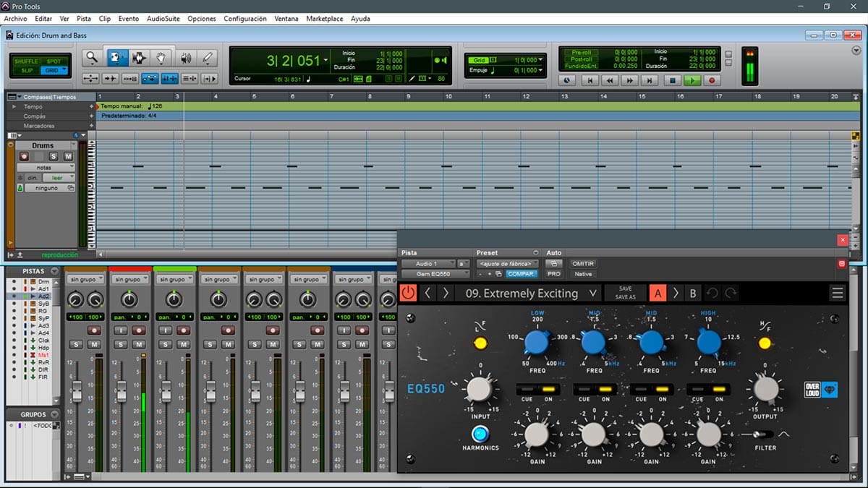The height and width of the screenshot is (488, 868).
Task: Toggle the LOW band CUE/ON switch
Action: click(x=537, y=390)
